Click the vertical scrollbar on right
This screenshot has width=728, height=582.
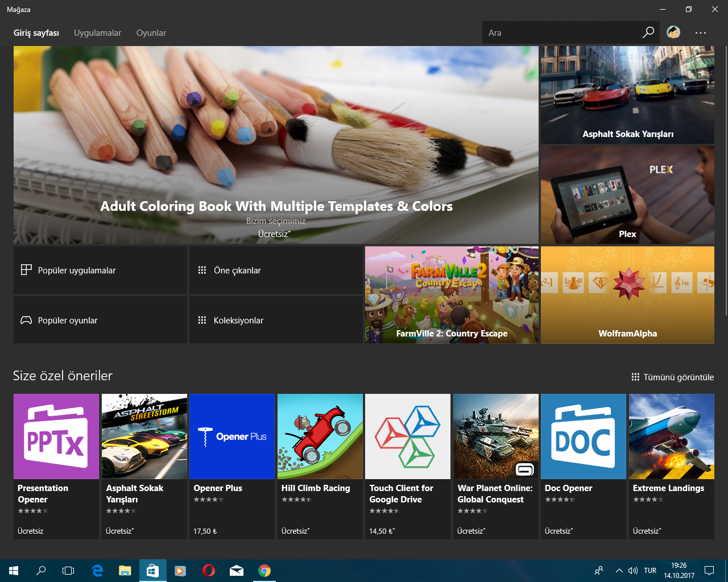point(725,181)
